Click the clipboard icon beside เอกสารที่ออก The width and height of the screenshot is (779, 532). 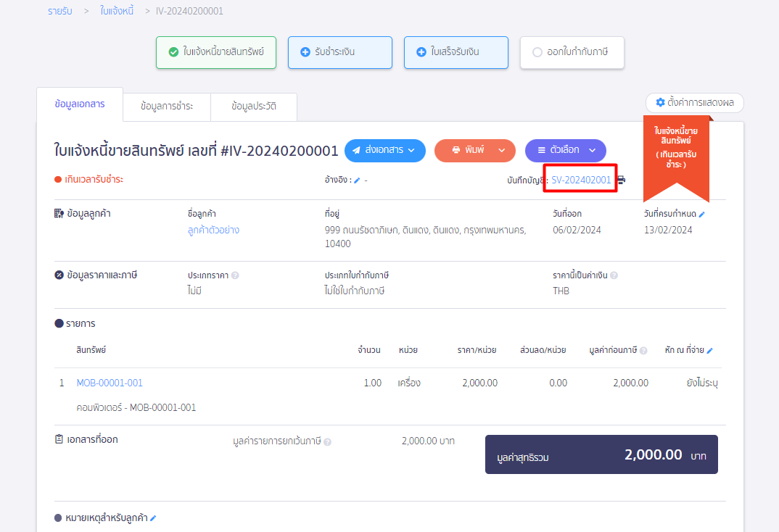coord(59,439)
